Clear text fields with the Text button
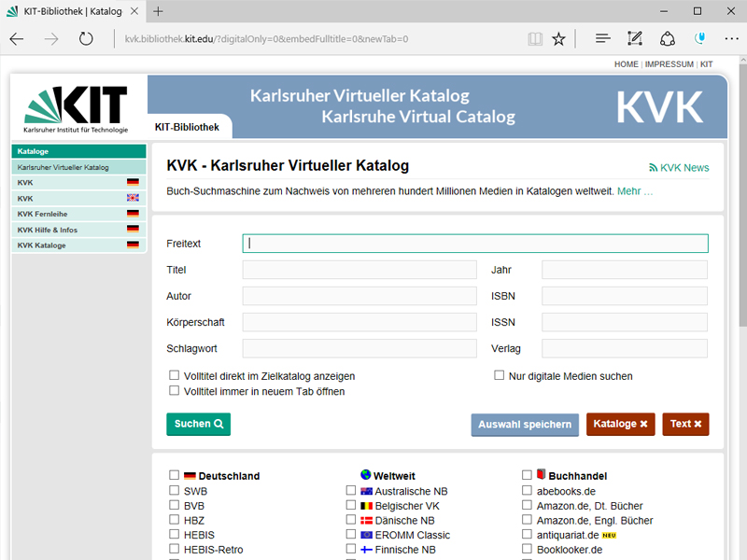The height and width of the screenshot is (560, 747). tap(685, 424)
